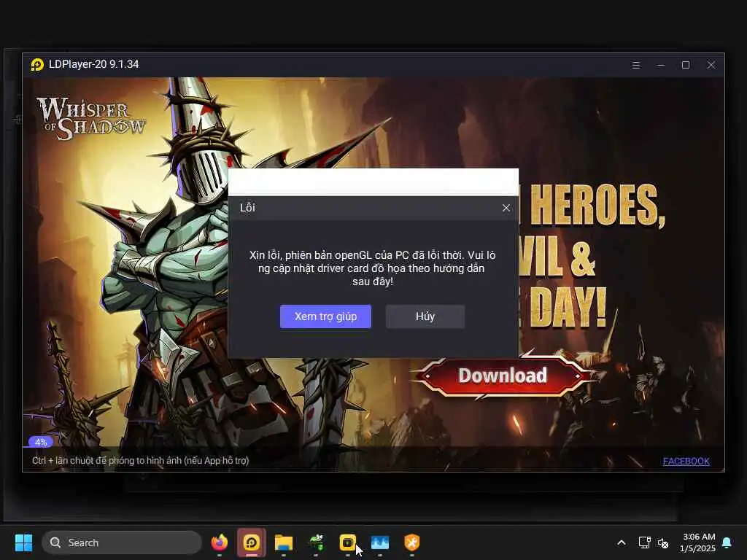Open File Explorer from the taskbar
This screenshot has height=560, width=747.
click(x=284, y=542)
